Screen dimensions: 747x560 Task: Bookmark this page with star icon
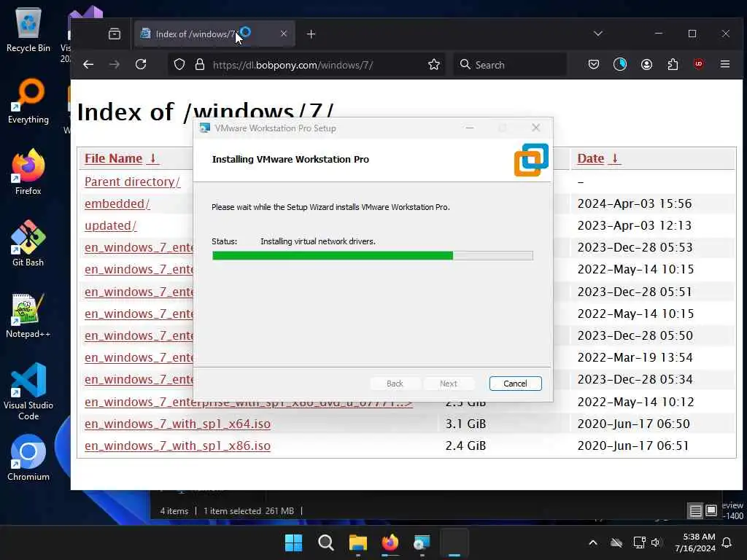coord(433,64)
